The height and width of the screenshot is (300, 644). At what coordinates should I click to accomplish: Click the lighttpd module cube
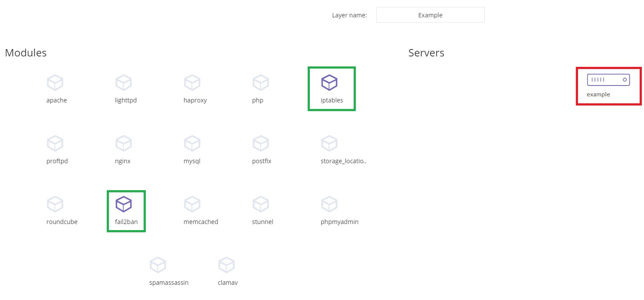point(124,82)
